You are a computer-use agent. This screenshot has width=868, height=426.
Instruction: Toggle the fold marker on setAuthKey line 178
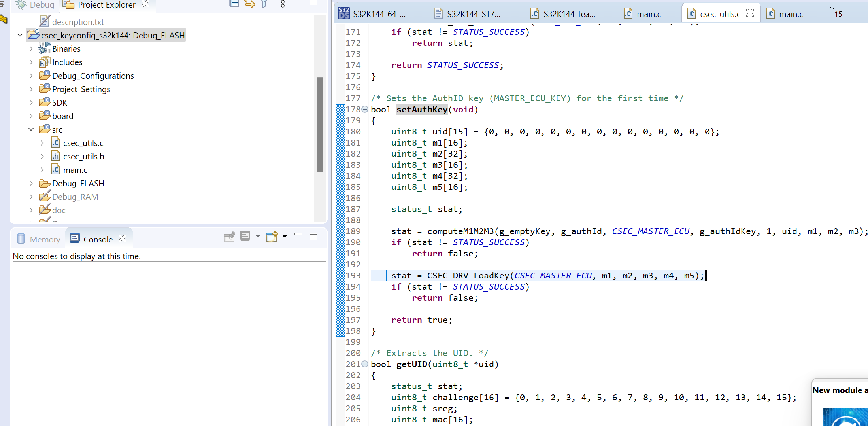(x=364, y=110)
